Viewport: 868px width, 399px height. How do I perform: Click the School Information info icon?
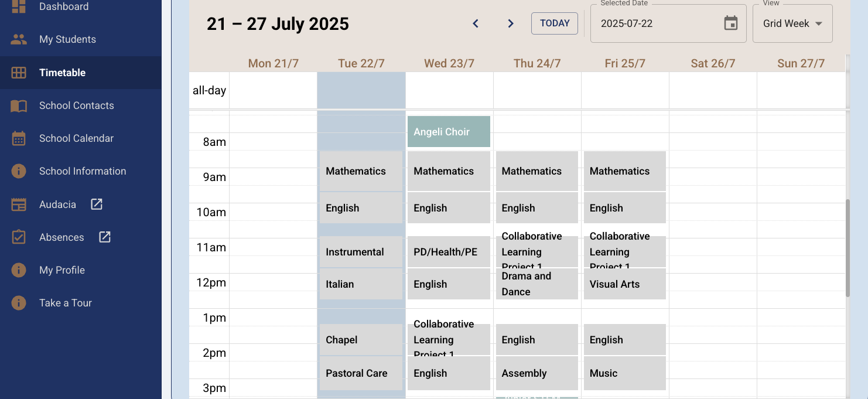19,171
